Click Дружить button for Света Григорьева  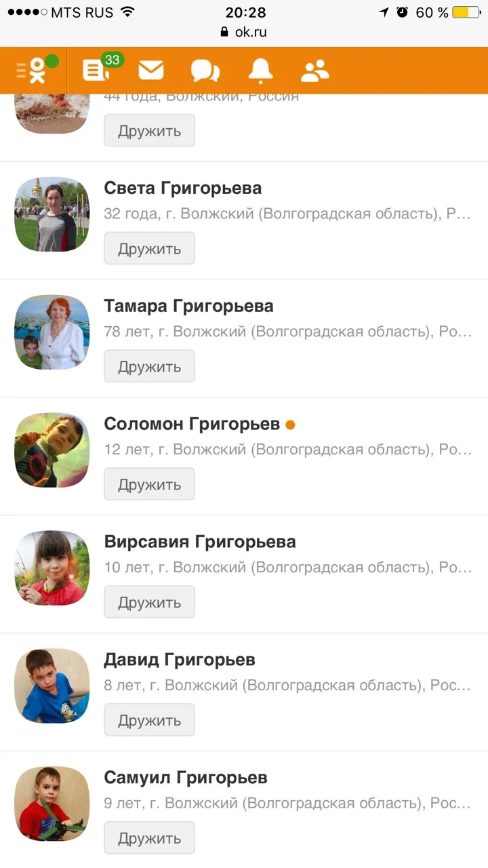149,248
